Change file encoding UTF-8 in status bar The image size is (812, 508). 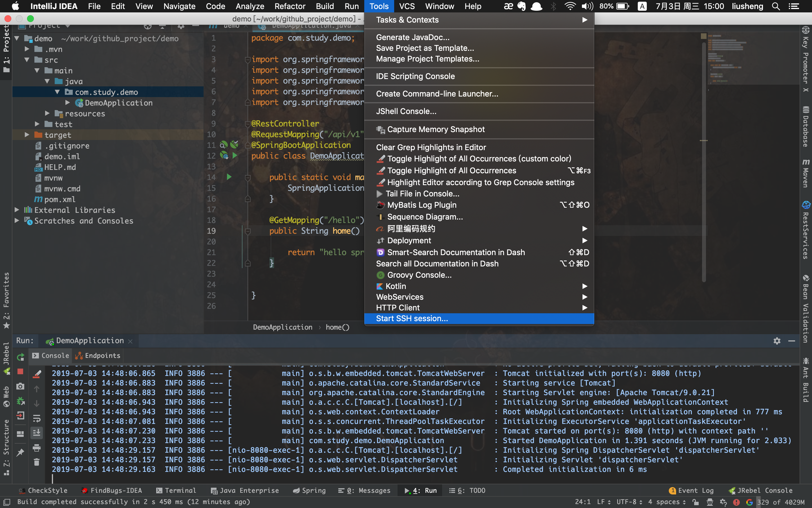(630, 502)
